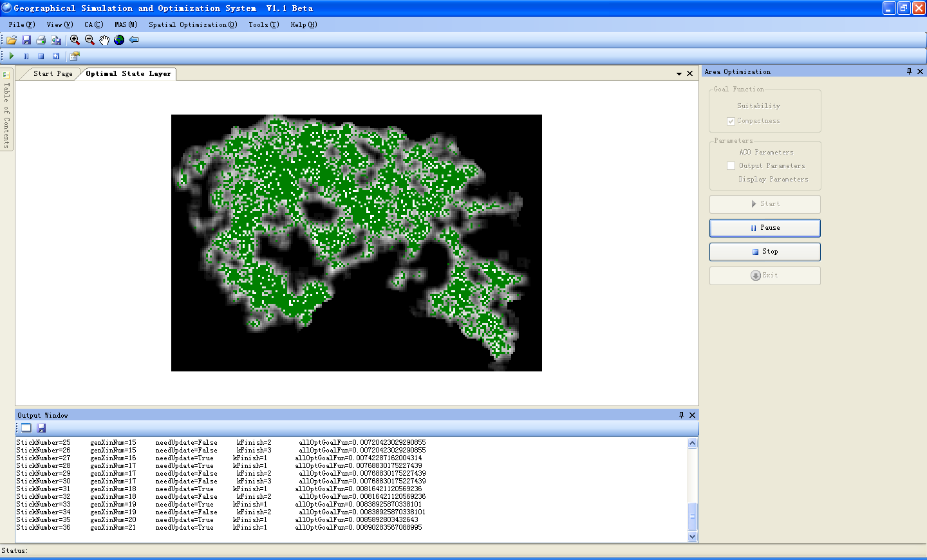Click the Exit button in Area Optimization

765,275
